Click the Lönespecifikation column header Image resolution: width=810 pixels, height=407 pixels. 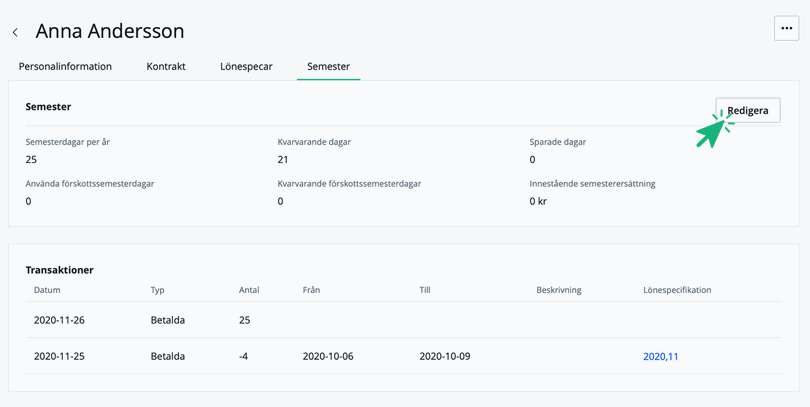pyautogui.click(x=677, y=290)
